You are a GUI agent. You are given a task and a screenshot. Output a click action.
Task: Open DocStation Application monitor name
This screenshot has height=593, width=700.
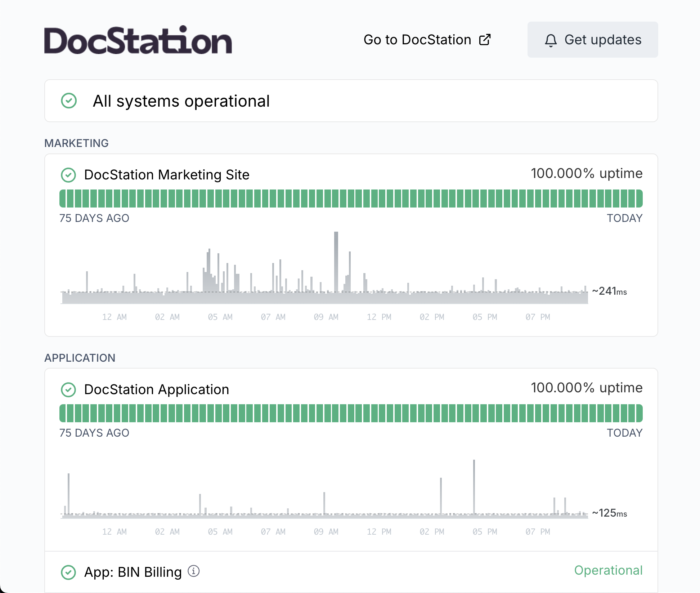[157, 389]
